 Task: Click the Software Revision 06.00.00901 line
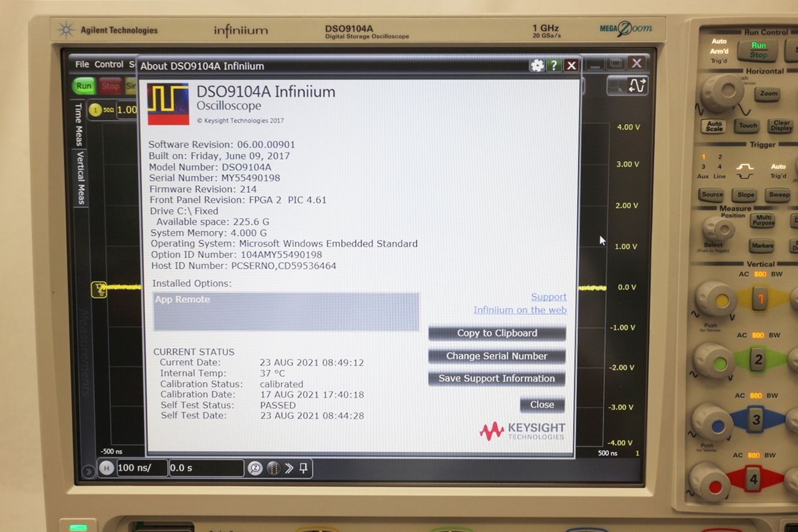(x=222, y=144)
